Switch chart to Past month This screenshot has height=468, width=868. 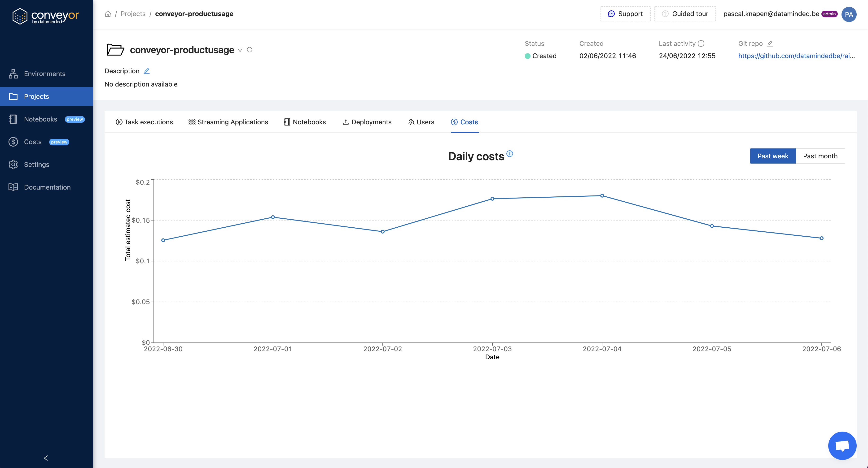click(820, 156)
